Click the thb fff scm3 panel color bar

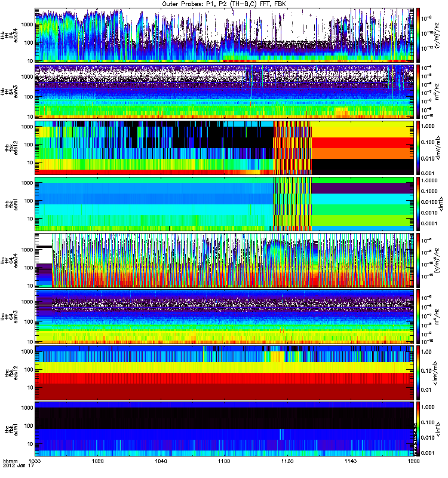(418, 91)
